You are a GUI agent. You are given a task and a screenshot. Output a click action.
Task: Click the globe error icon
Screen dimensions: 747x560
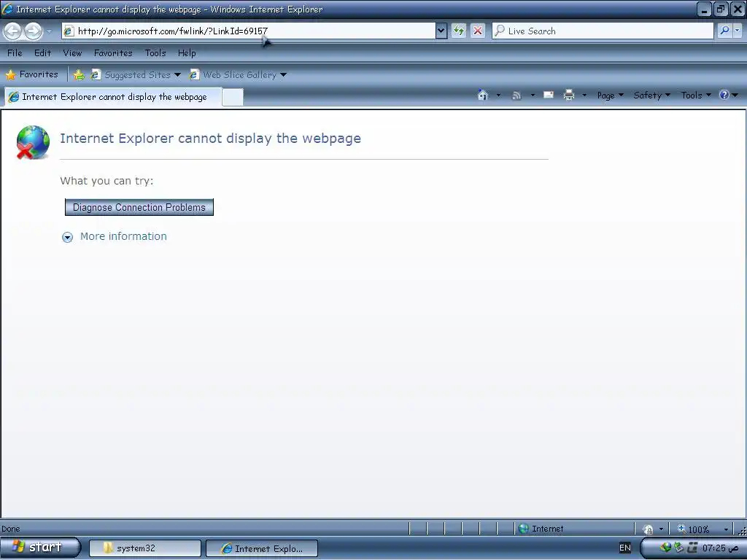(x=32, y=142)
